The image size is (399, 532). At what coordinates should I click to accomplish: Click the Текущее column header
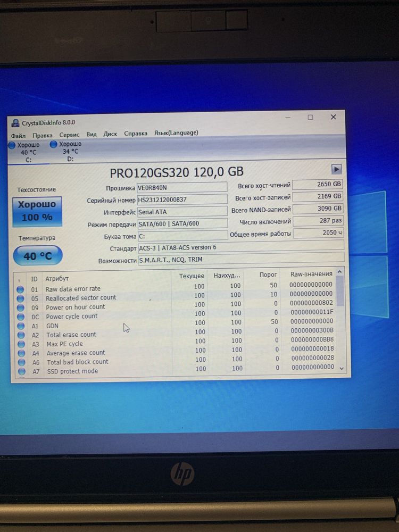[192, 276]
